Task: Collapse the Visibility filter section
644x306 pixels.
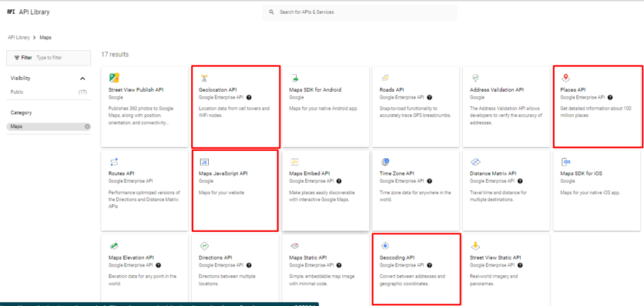Action: pos(82,79)
